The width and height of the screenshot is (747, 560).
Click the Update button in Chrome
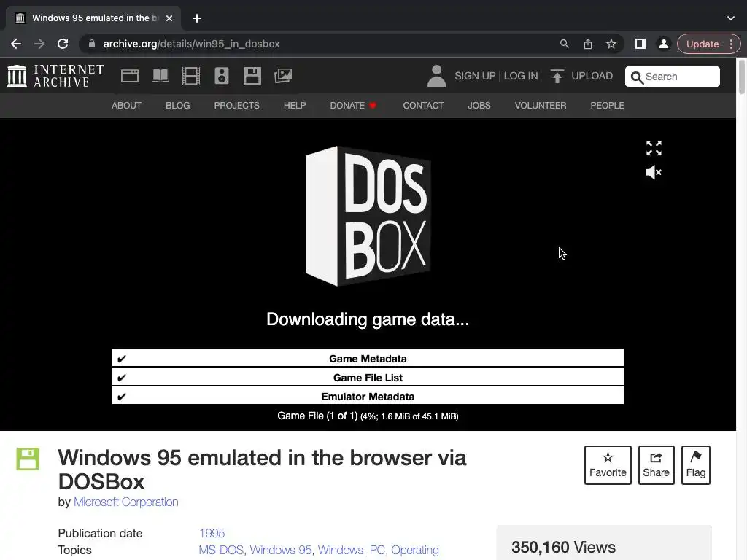coord(703,44)
